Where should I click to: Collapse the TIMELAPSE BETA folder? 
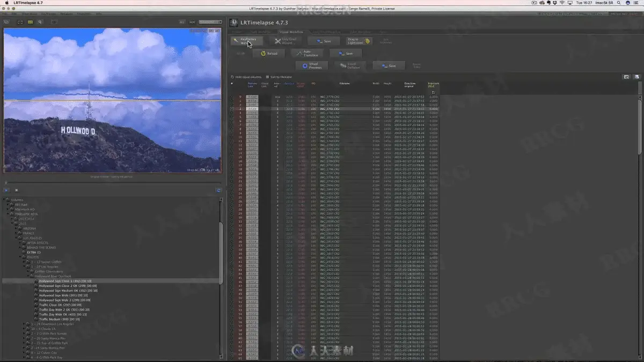click(9, 213)
